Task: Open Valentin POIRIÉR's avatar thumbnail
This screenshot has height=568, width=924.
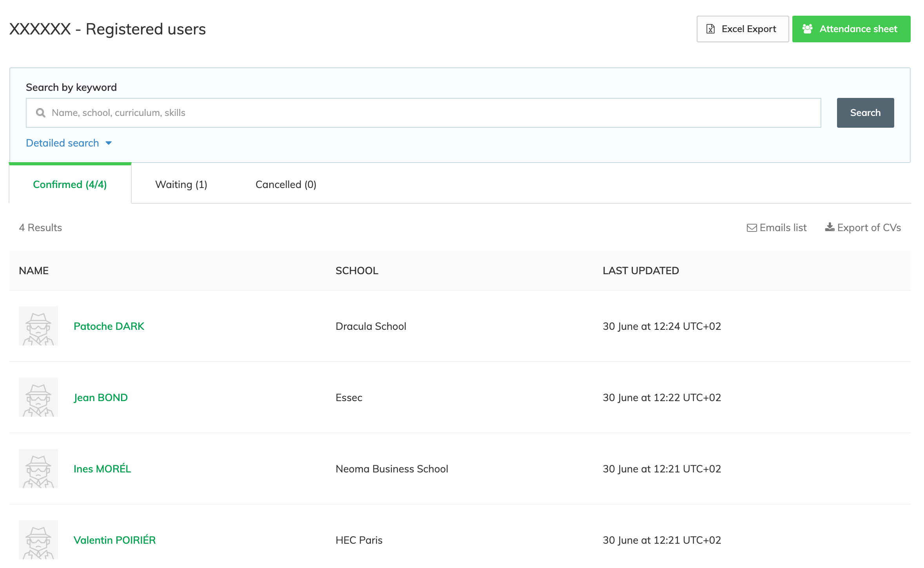Action: (38, 540)
